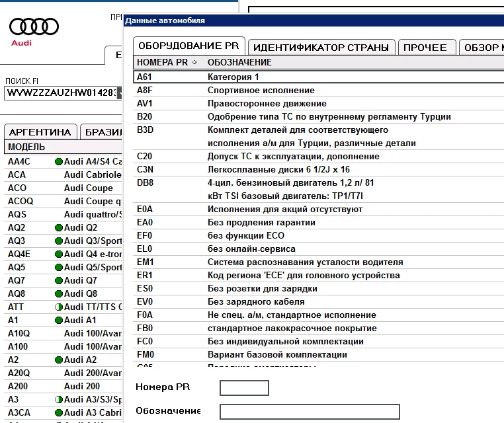Click the Данные автомобиля title bar

click(314, 20)
